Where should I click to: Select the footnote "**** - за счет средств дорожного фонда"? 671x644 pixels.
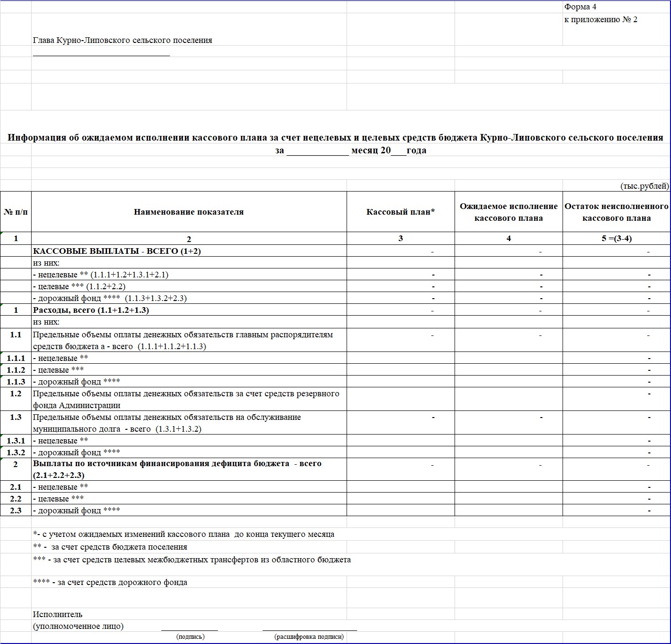click(x=110, y=582)
